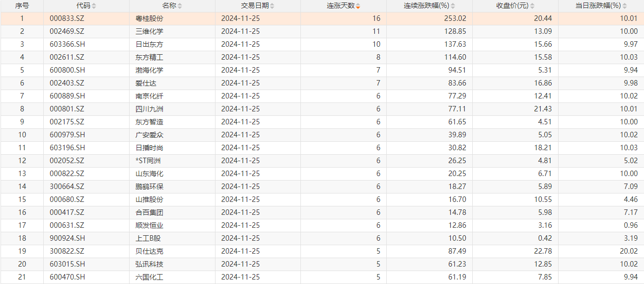Click the sort arrows beside 连续涨跌幅(%) header
This screenshot has width=644, height=284.
click(453, 6)
